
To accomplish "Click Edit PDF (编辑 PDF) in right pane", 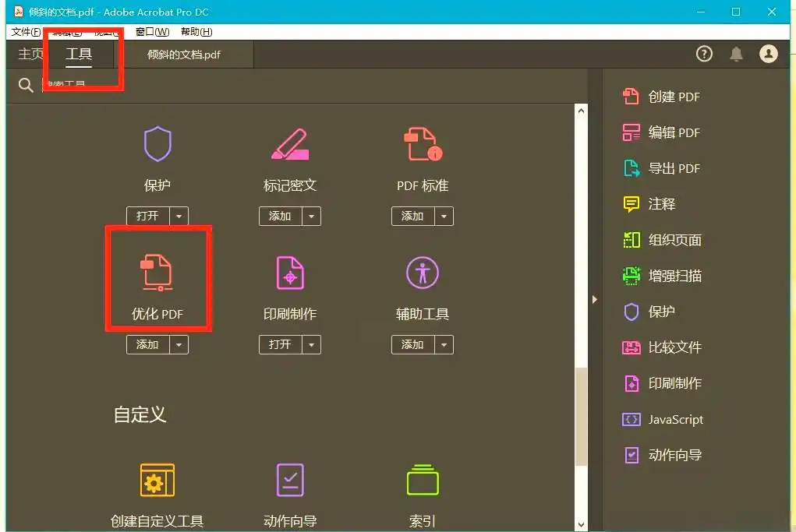I will [661, 132].
